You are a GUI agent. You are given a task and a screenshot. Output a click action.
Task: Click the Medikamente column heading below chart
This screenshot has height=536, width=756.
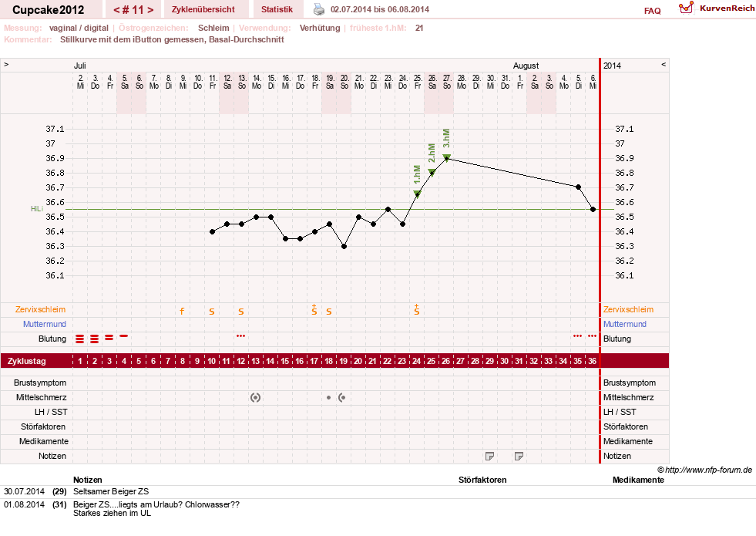point(638,480)
